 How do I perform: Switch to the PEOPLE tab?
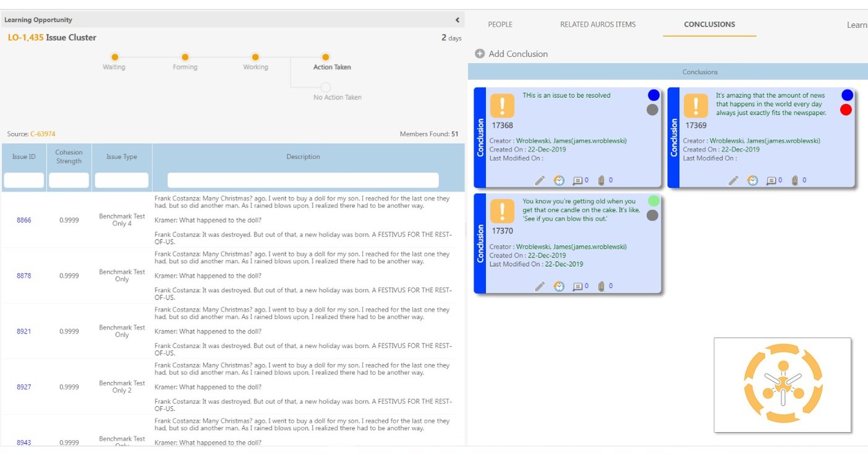point(500,24)
